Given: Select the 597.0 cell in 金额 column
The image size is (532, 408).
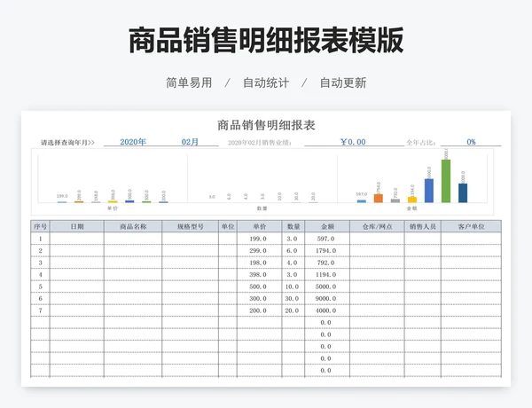Looking at the screenshot, I should click(327, 239).
